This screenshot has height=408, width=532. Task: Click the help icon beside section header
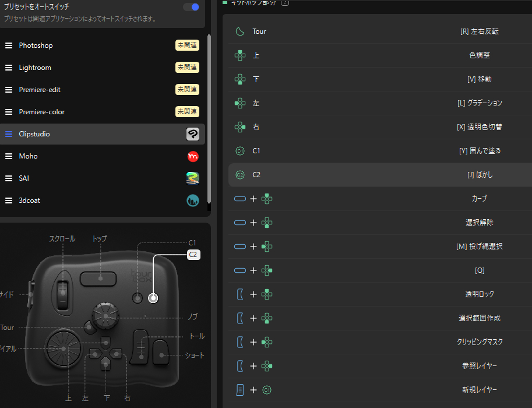click(285, 3)
